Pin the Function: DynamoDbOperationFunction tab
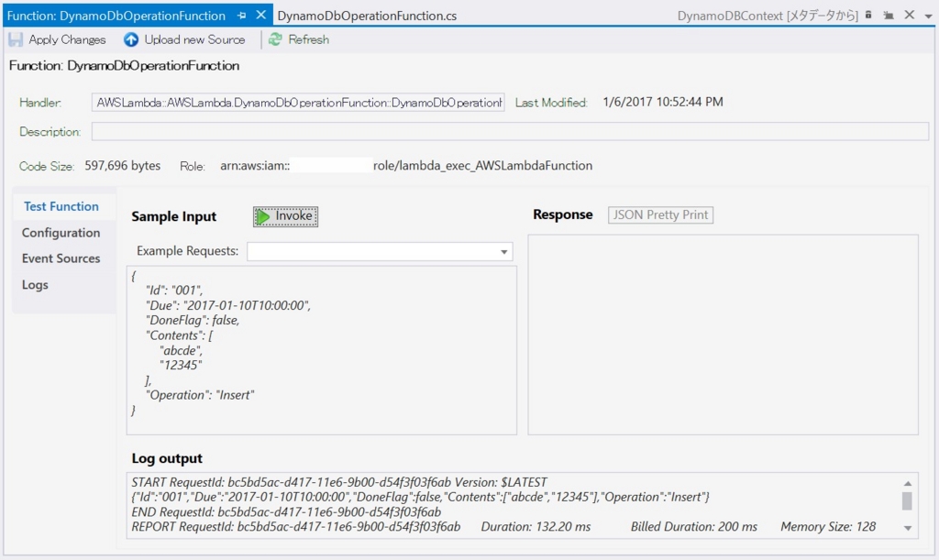This screenshot has width=939, height=560. (241, 16)
